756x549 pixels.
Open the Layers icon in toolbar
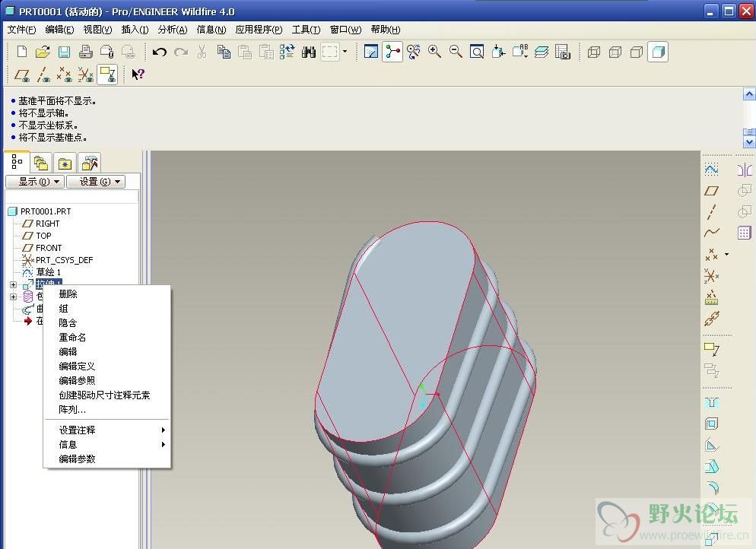pos(542,52)
